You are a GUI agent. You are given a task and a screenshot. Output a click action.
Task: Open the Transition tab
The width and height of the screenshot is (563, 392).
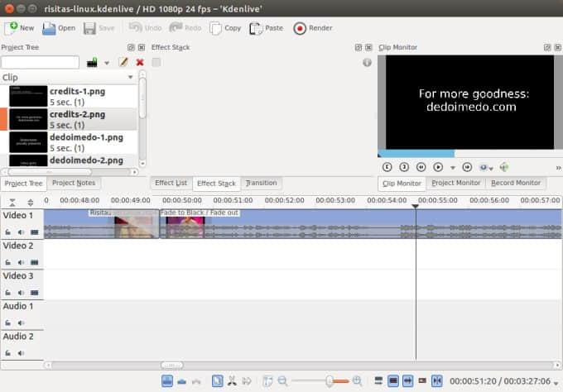point(261,183)
